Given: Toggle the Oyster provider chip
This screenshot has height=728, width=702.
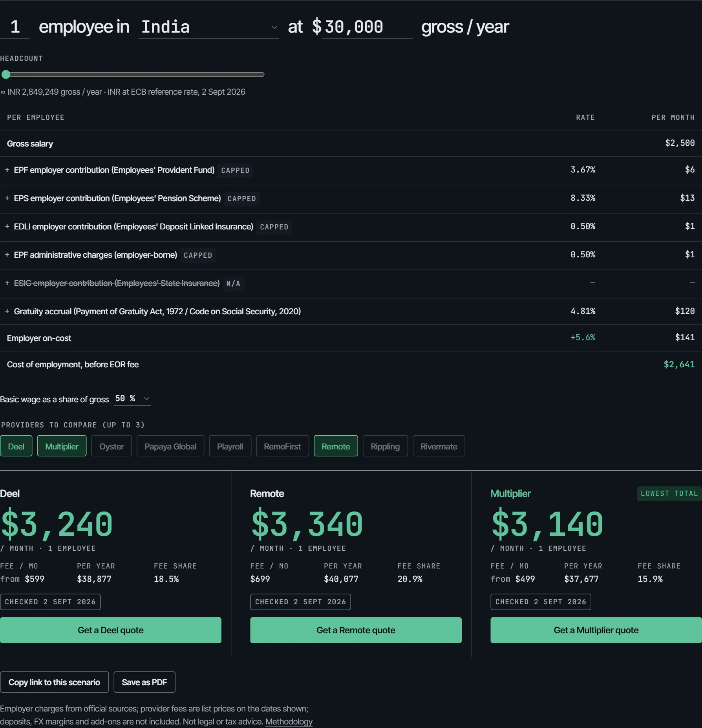Looking at the screenshot, I should 112,446.
